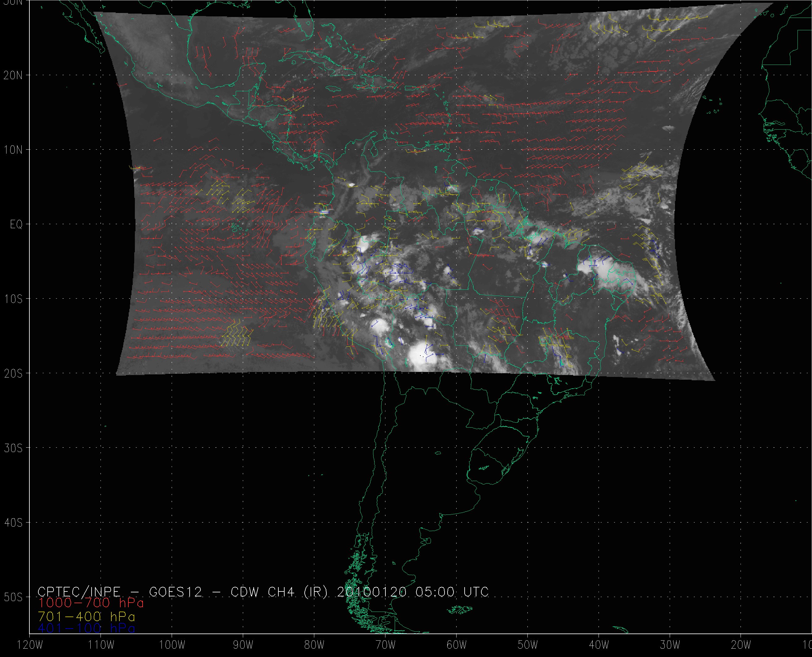Screen dimensions: 812x657
Task: Click the 30W longitude axis label
Action: 670,645
